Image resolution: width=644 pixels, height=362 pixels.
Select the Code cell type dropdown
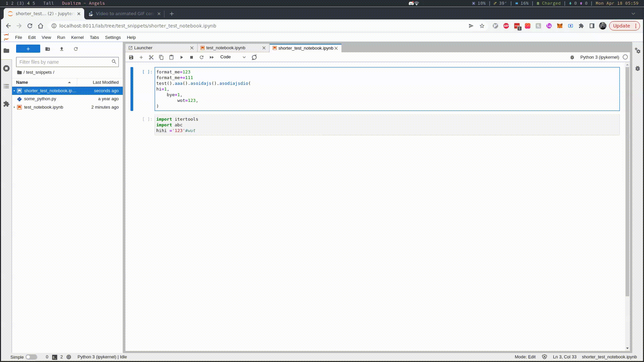tap(233, 57)
